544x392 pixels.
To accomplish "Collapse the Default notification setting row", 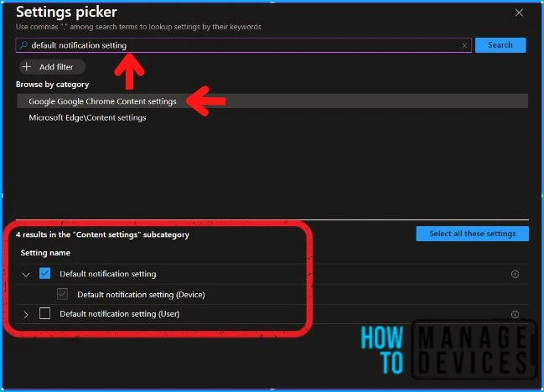I will [x=26, y=275].
